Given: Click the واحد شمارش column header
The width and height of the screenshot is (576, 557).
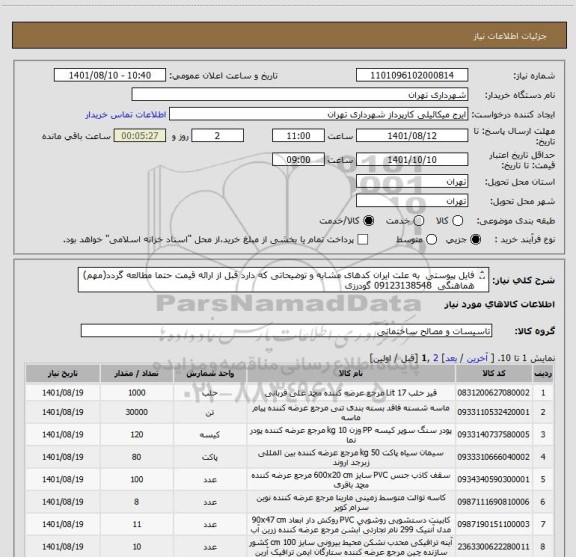Looking at the screenshot, I should (x=210, y=374).
